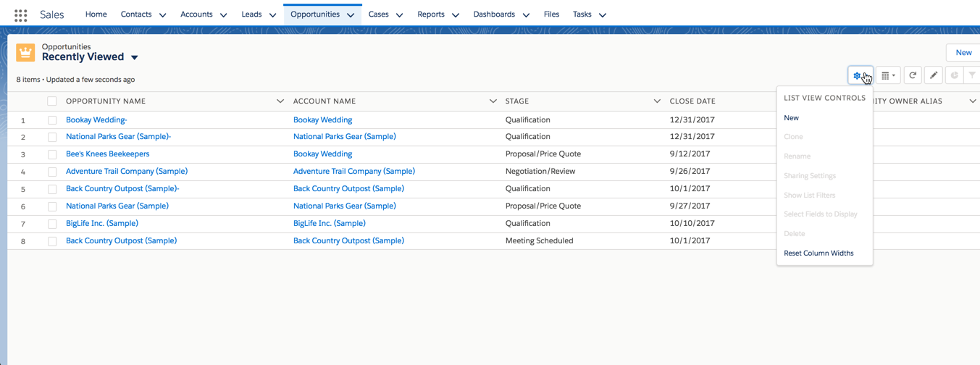Switch to the Files tab
Screen dimensions: 980x365
(551, 14)
